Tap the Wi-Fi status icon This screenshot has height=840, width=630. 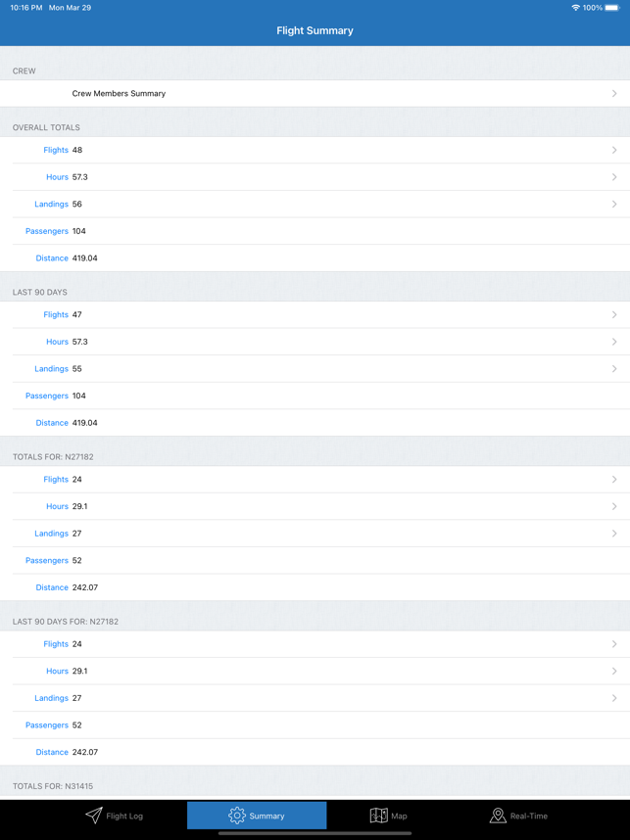click(x=576, y=8)
